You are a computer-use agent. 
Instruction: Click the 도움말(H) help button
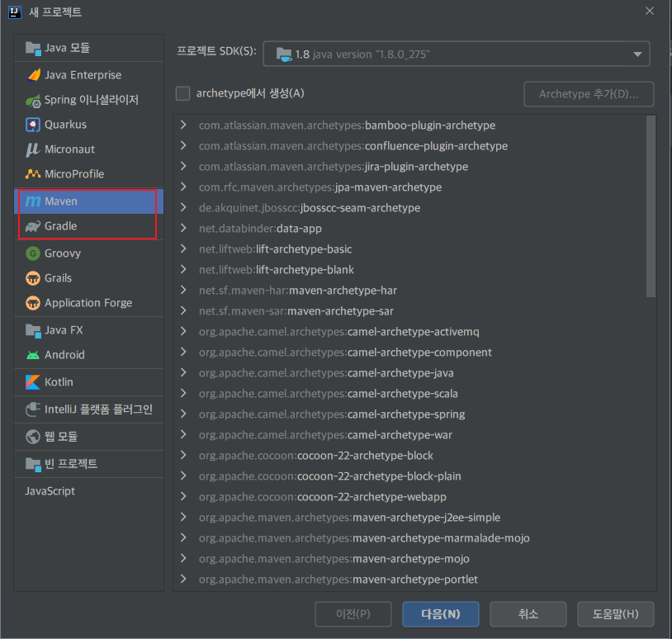point(615,614)
